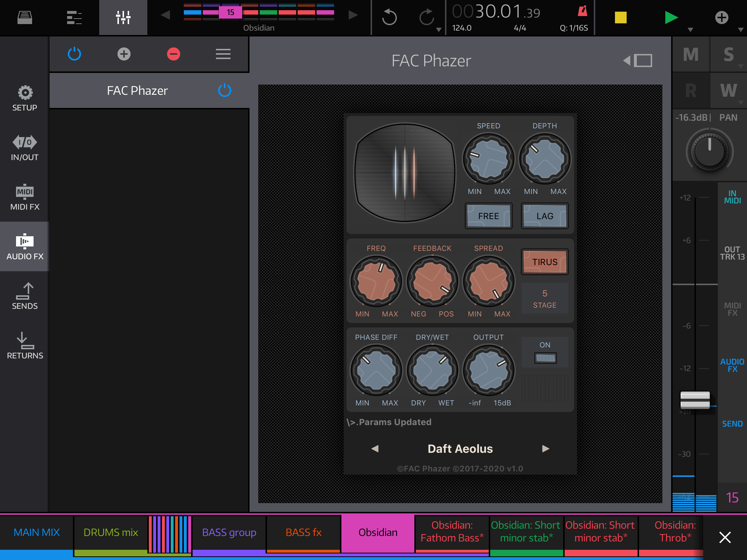Close the channel bar with X
Viewport: 747px width, 560px height.
725,537
